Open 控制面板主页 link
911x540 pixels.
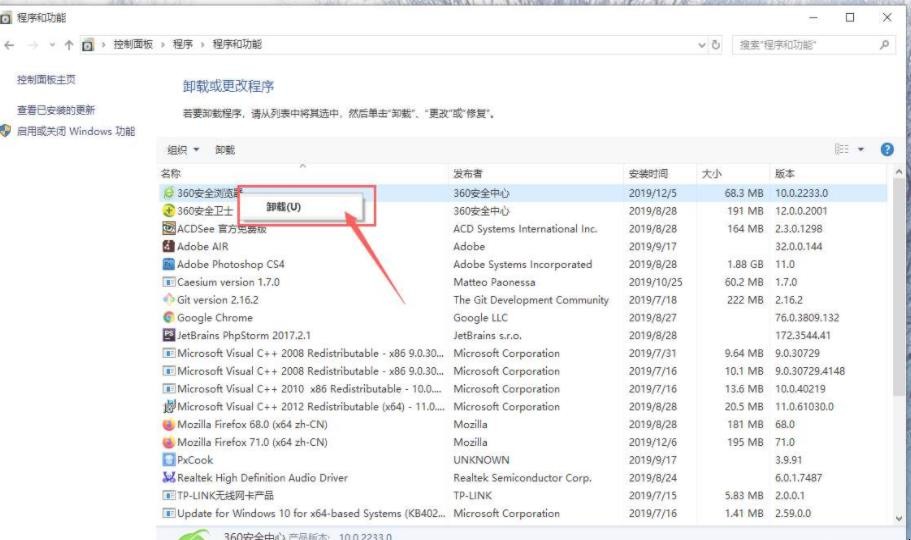click(46, 80)
